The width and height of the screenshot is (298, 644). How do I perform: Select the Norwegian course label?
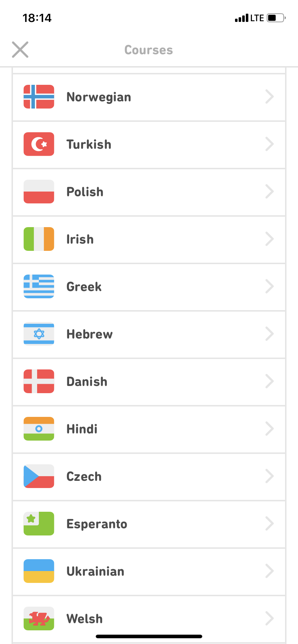click(99, 97)
